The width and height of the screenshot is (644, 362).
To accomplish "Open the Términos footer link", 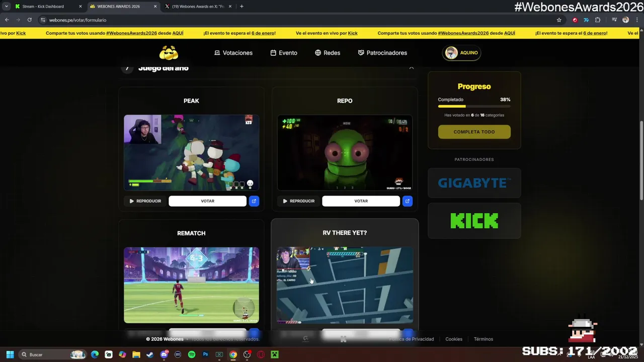I will 484,339.
